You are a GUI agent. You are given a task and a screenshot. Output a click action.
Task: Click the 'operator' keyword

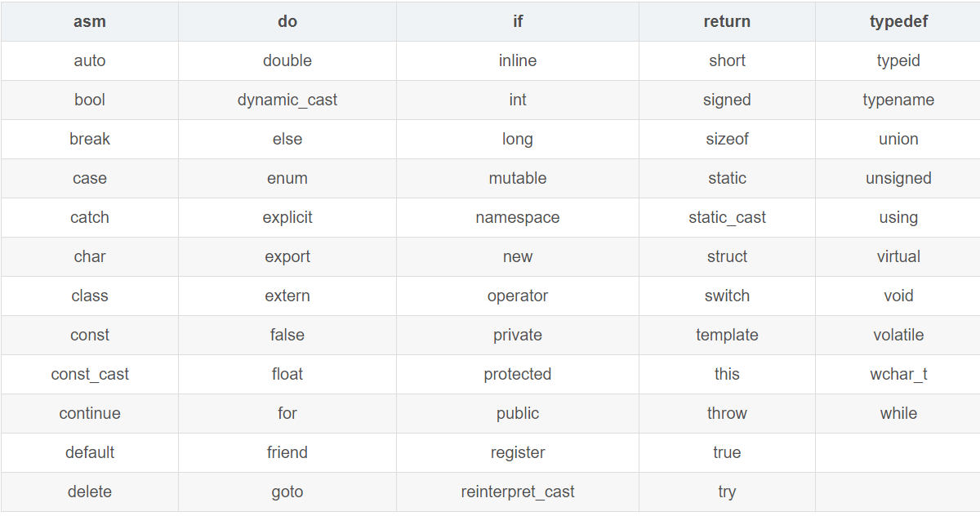tap(518, 296)
